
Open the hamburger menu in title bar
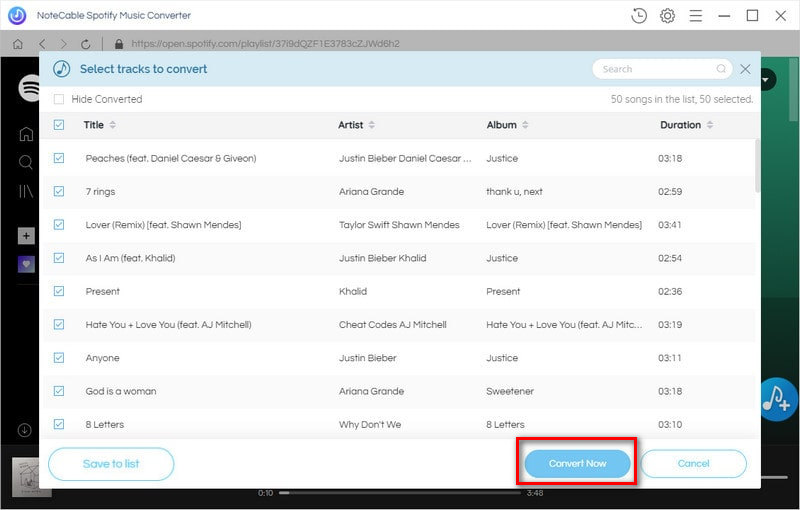click(x=695, y=16)
